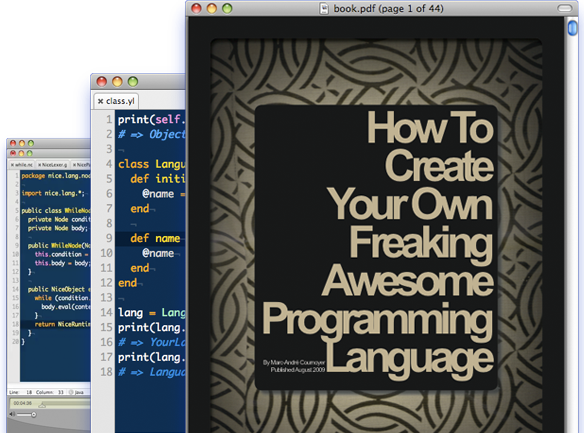Click the speaker volume icon in the video player
This screenshot has width=584, height=434.
tap(12, 414)
